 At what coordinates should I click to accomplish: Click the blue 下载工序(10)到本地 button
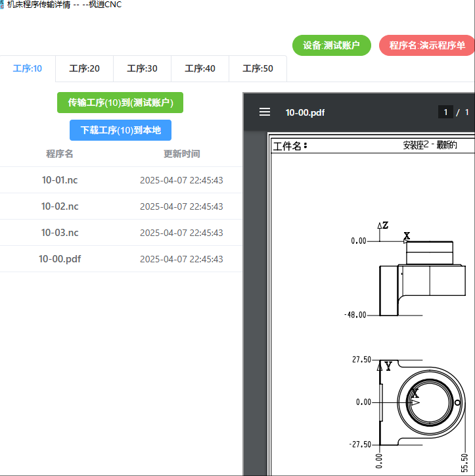(x=120, y=130)
